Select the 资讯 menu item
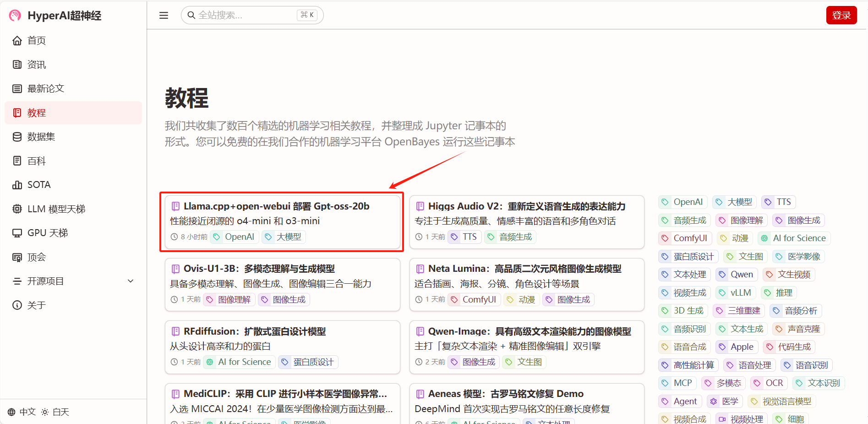The image size is (868, 424). click(x=37, y=65)
